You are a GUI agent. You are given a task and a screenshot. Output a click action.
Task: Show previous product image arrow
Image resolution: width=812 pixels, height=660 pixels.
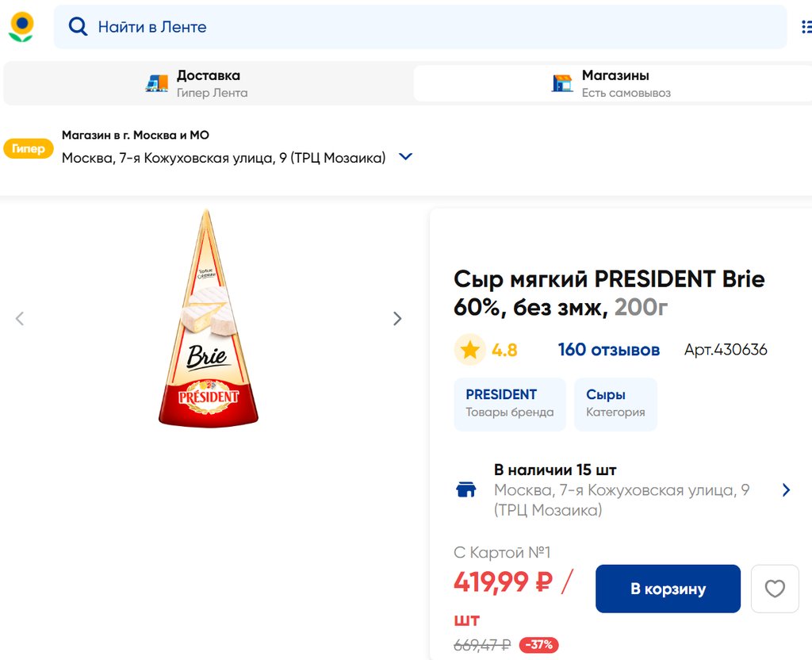(x=20, y=319)
